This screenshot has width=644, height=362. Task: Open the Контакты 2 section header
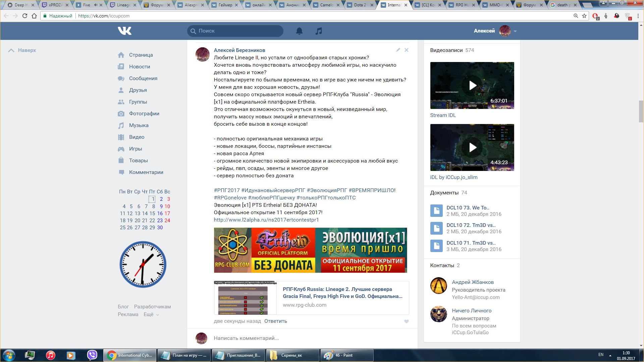point(445,265)
